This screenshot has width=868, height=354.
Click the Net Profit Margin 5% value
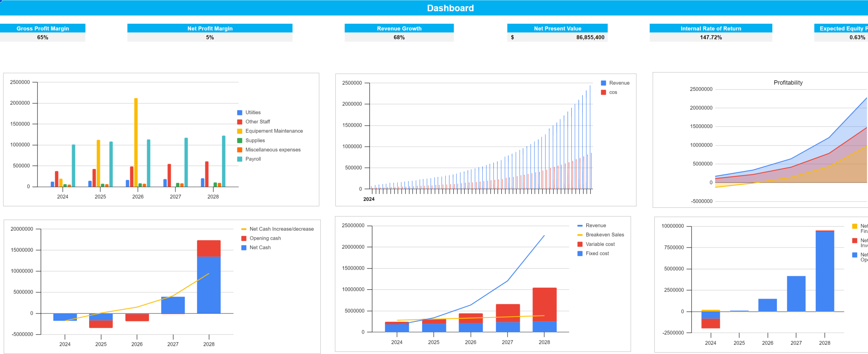point(210,37)
